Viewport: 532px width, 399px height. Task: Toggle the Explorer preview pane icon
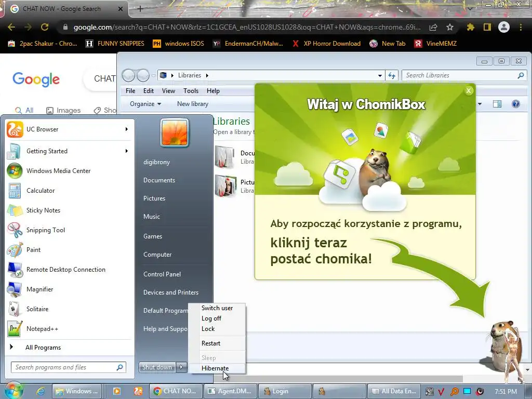coord(497,104)
